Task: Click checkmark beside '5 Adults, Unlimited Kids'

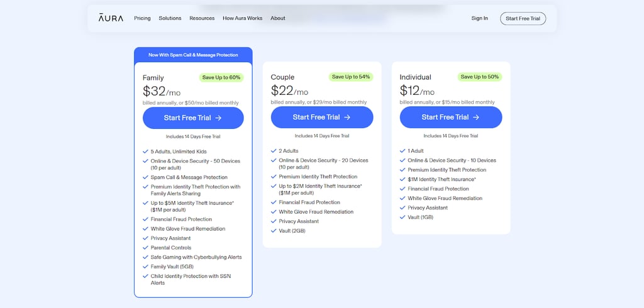Action: 145,151
